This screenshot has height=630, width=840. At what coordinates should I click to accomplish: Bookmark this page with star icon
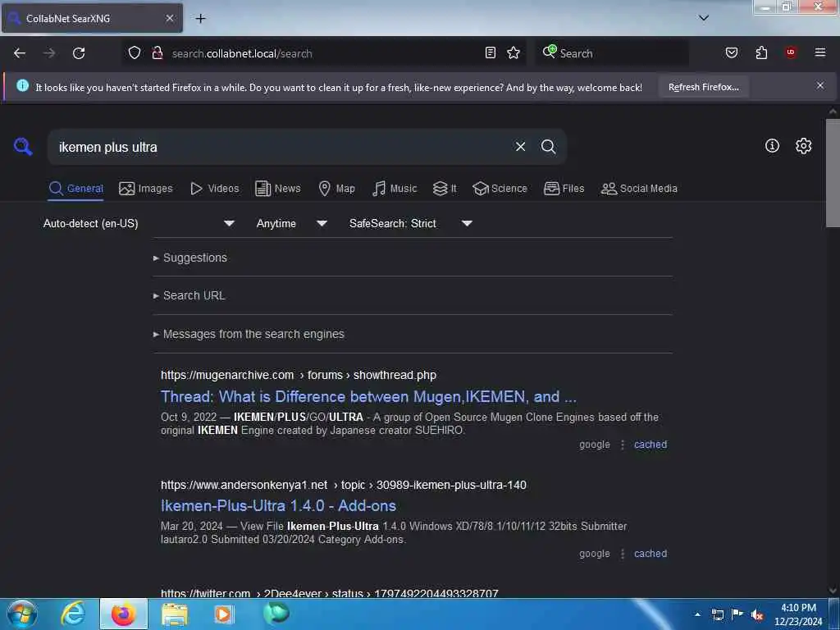[514, 52]
